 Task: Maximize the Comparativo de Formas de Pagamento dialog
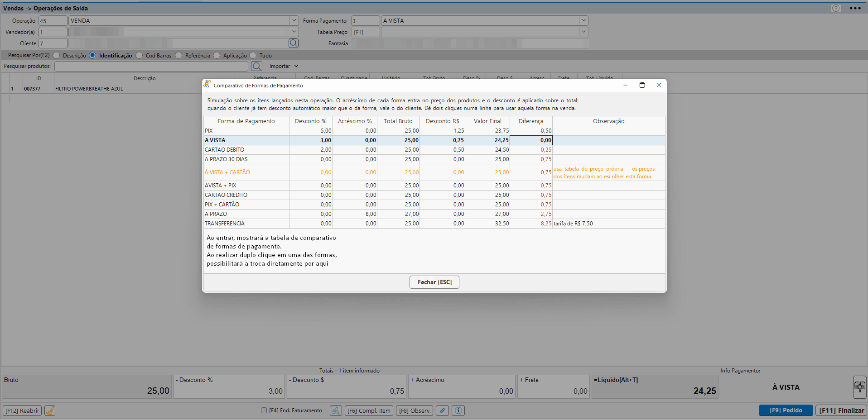642,85
